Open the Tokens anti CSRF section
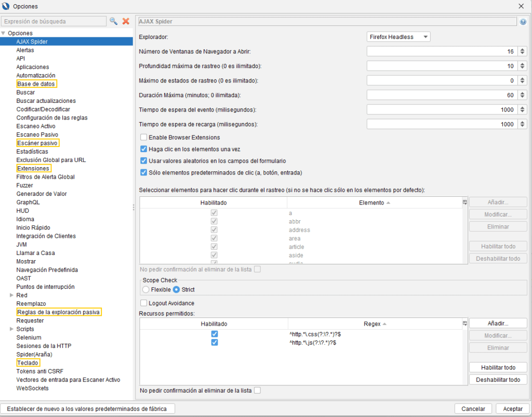The width and height of the screenshot is (532, 417). tap(39, 371)
